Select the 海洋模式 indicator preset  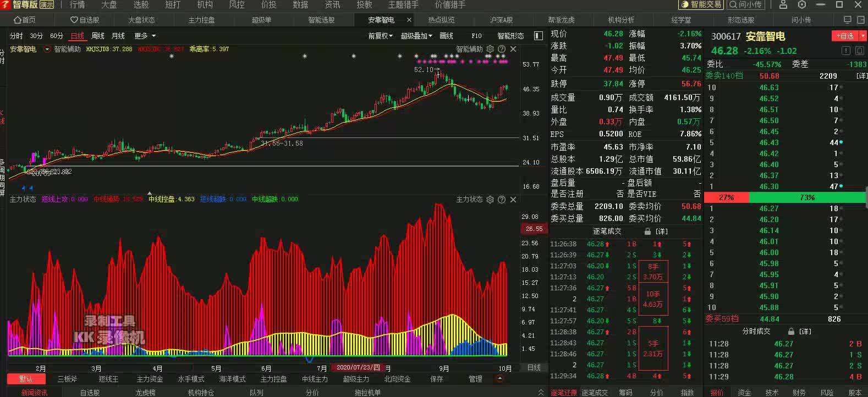(232, 379)
